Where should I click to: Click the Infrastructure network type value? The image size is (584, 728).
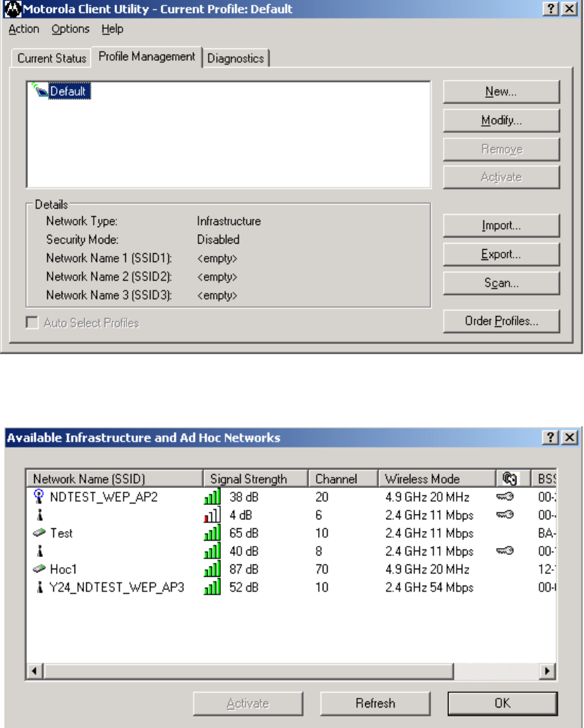pyautogui.click(x=228, y=221)
